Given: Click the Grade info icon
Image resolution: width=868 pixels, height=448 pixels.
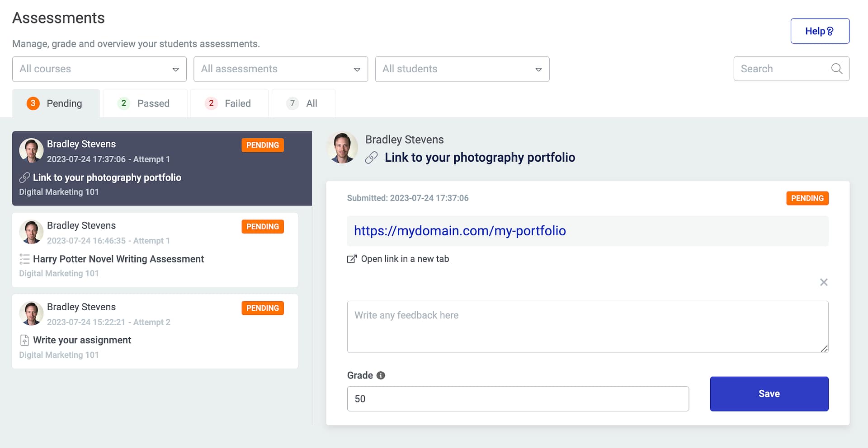Looking at the screenshot, I should coord(381,375).
